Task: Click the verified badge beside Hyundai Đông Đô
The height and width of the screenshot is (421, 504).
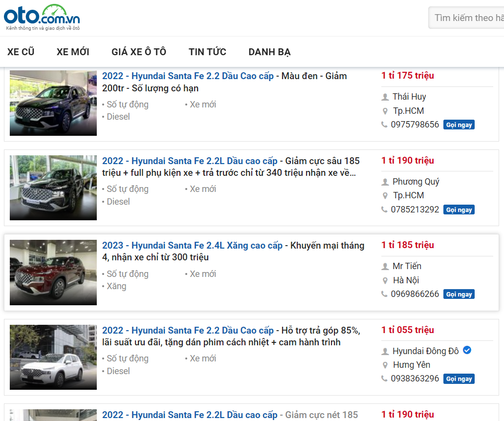Action: tap(467, 350)
